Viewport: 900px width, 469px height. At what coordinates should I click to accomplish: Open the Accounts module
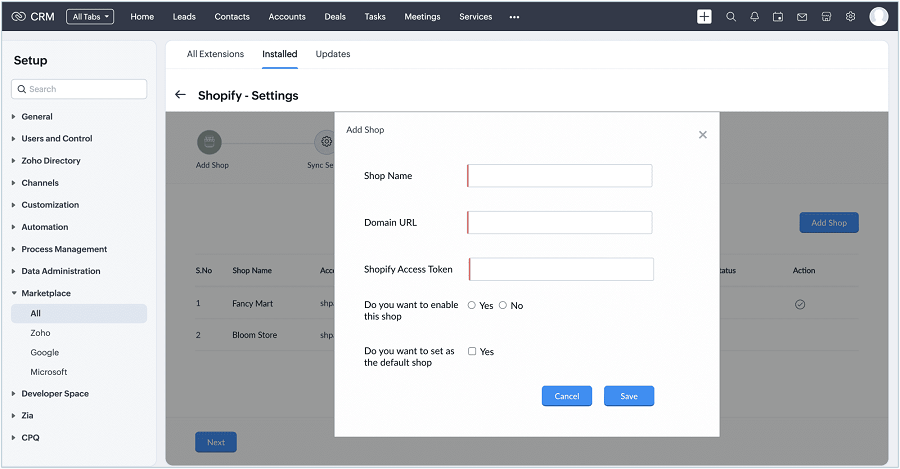pyautogui.click(x=287, y=17)
